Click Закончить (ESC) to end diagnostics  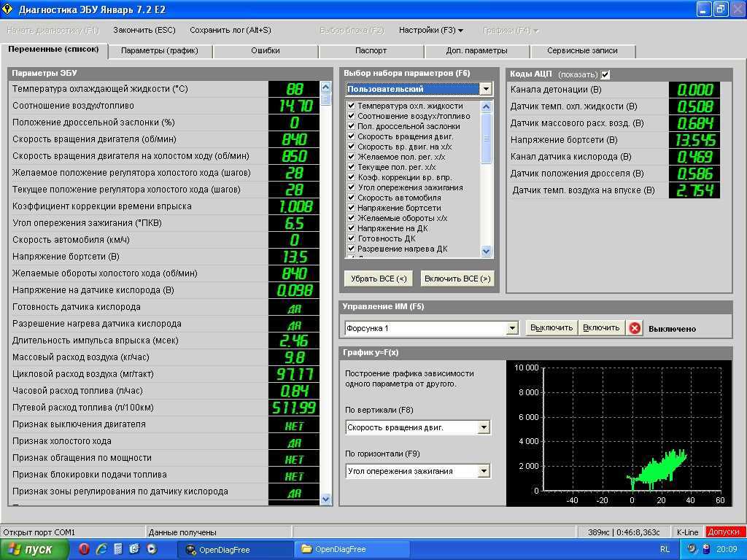tap(144, 30)
